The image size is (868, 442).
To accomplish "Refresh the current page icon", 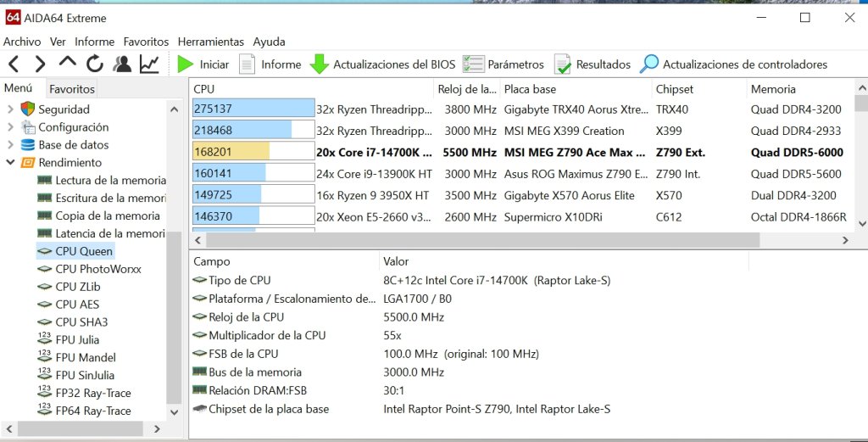I will click(95, 64).
